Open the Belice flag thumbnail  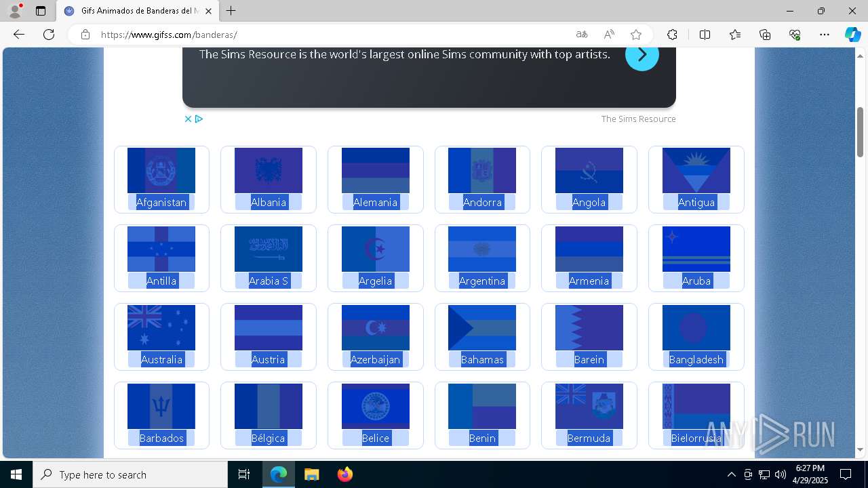(x=376, y=406)
